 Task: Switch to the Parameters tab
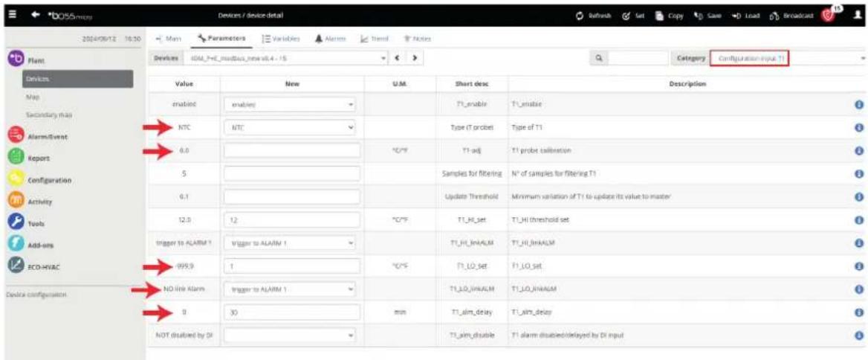(221, 39)
